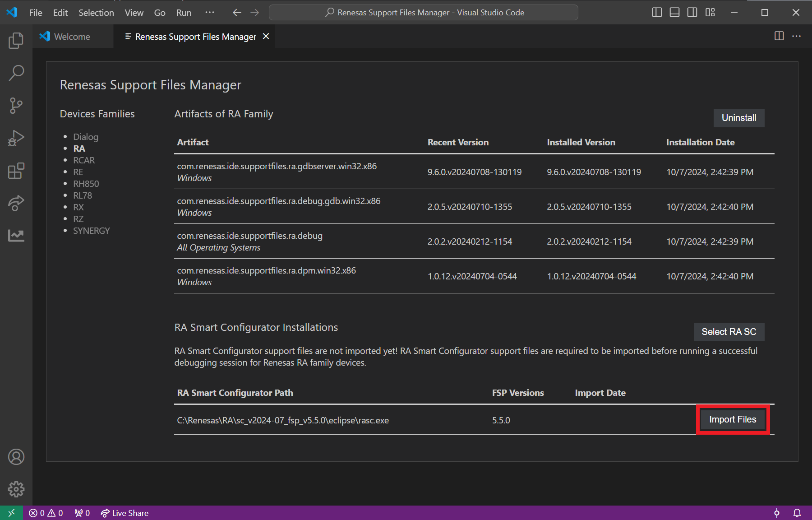Go forward with the navigation arrow

[255, 13]
